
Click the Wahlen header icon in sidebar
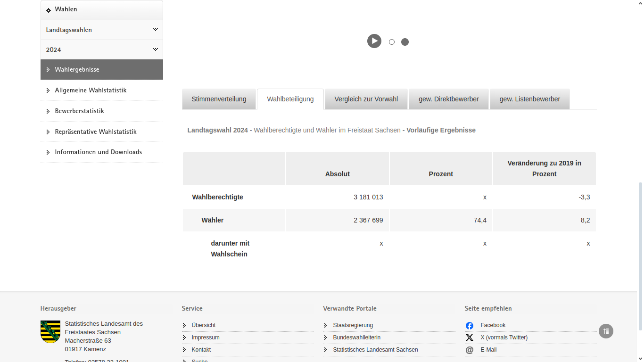[x=49, y=10]
